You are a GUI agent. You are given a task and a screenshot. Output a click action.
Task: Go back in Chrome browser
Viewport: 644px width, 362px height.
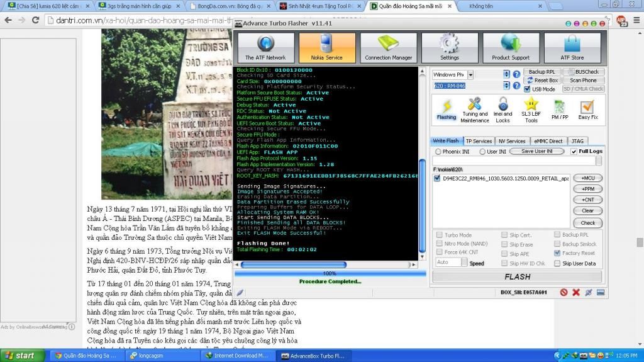click(x=8, y=20)
